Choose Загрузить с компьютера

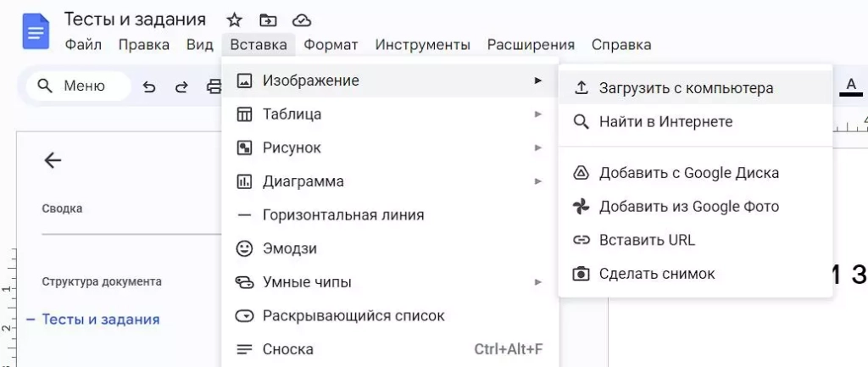click(695, 88)
